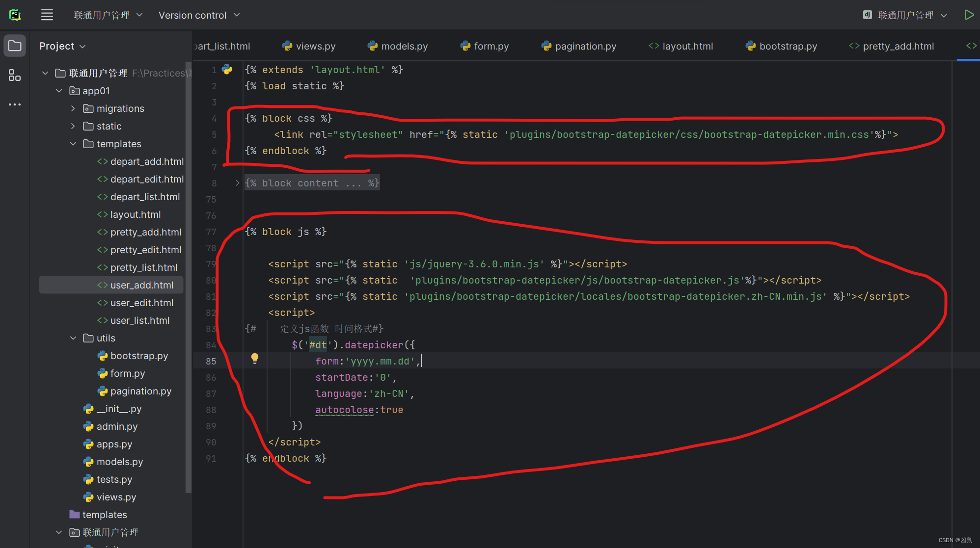Screen dimensions: 980x548
Task: Open the More tool windows ellipsis
Action: [x=15, y=104]
